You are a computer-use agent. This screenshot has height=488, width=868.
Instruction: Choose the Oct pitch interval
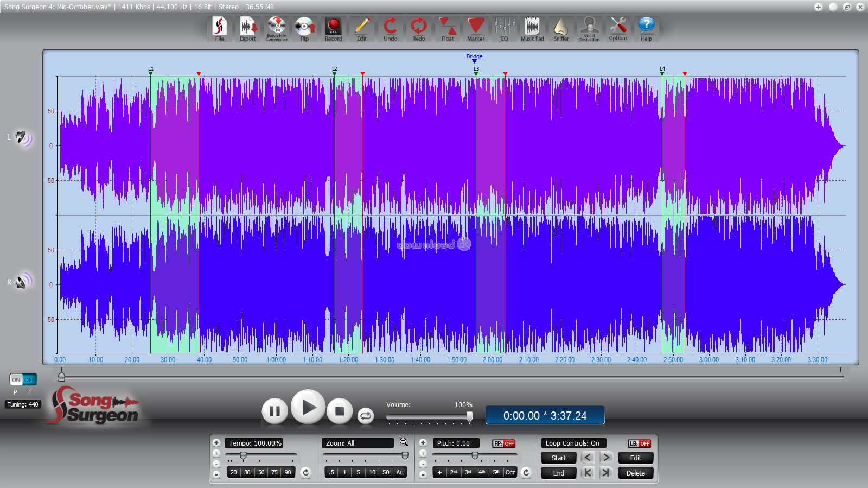pos(510,472)
